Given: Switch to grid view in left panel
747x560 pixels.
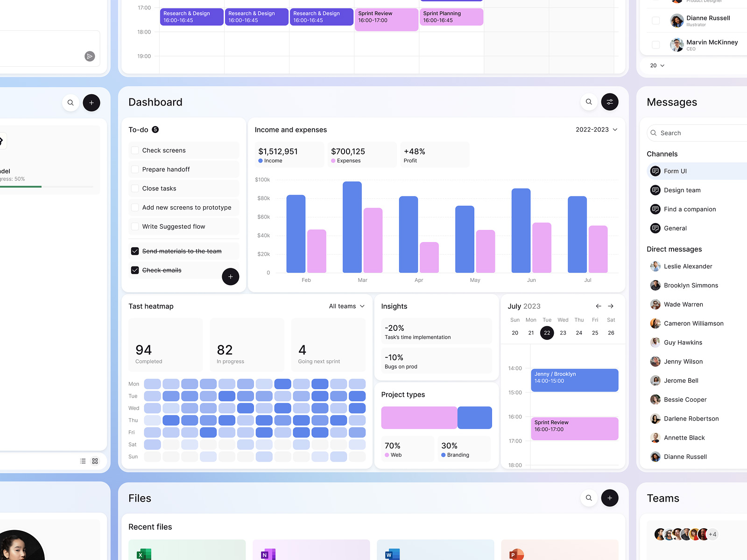Looking at the screenshot, I should tap(94, 461).
